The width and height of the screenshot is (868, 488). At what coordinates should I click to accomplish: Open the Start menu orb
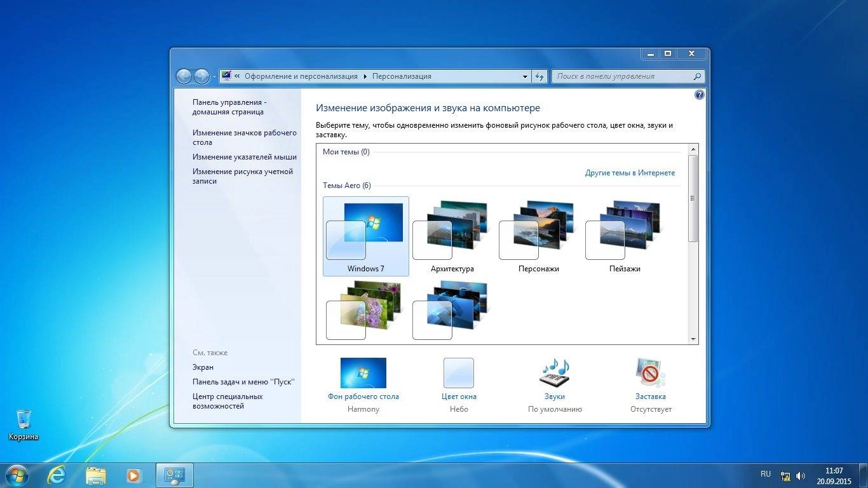click(17, 475)
